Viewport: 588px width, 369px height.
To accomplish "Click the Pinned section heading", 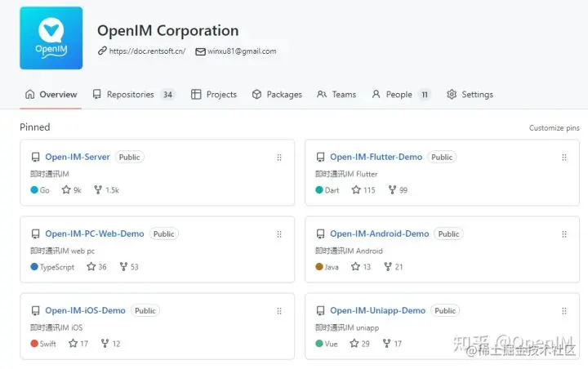I will tap(35, 127).
